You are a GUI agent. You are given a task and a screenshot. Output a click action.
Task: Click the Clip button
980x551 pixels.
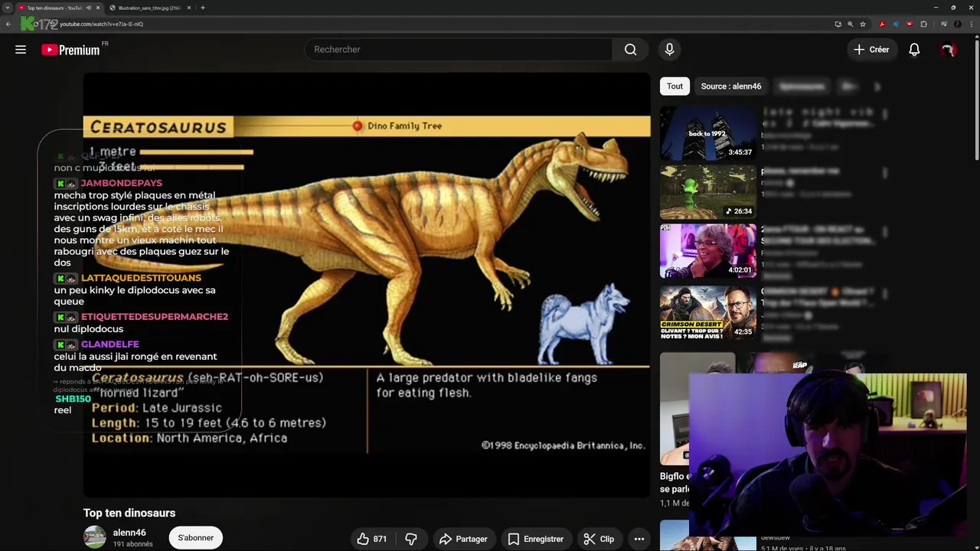[x=599, y=539]
